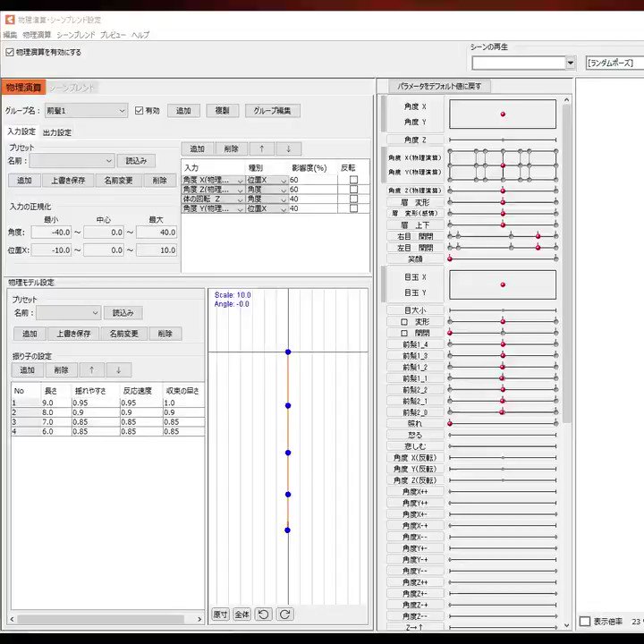The width and height of the screenshot is (644, 644).
Task: Check 反転 for the 角度 X(物理… row
Action: tap(353, 180)
